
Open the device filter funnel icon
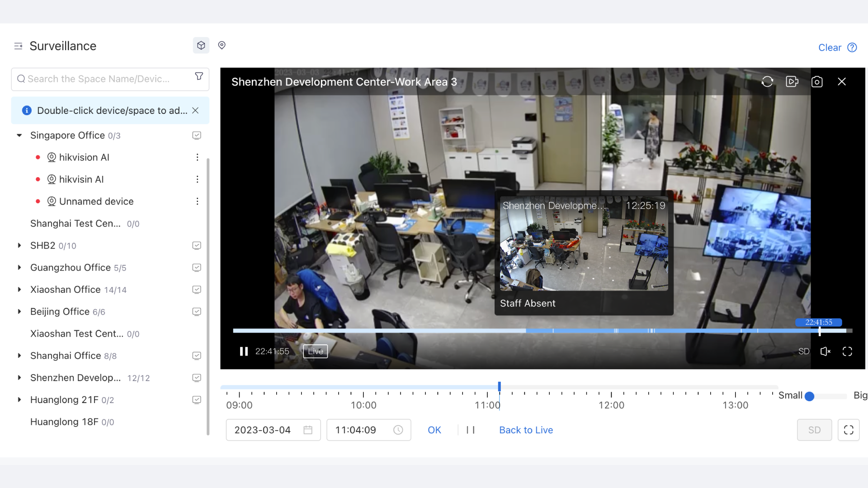pos(199,76)
